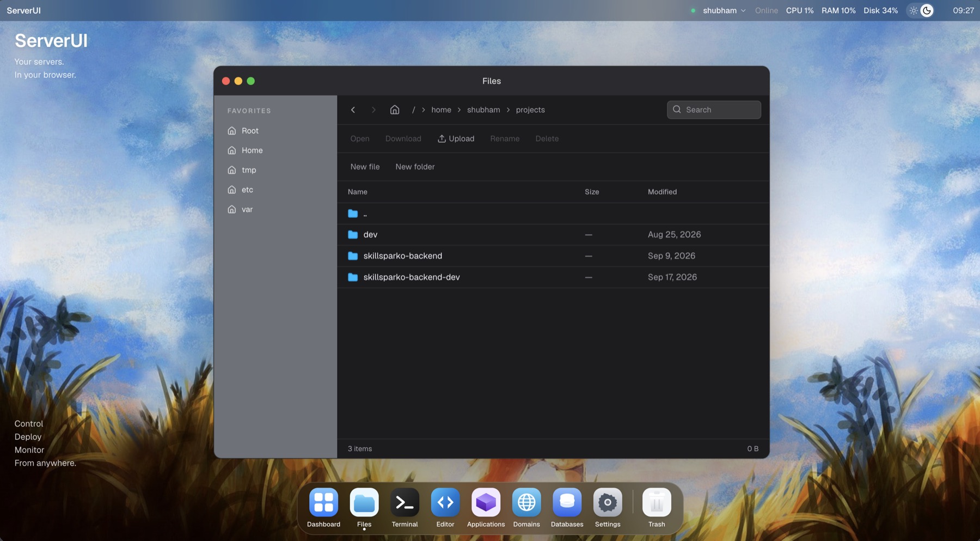Click shubham in the breadcrumb path
The image size is (980, 541).
click(483, 110)
